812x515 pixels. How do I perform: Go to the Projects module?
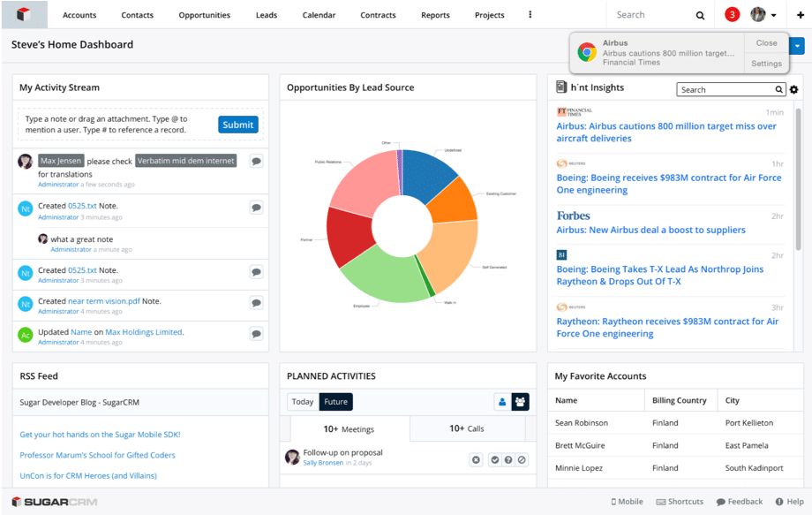489,15
